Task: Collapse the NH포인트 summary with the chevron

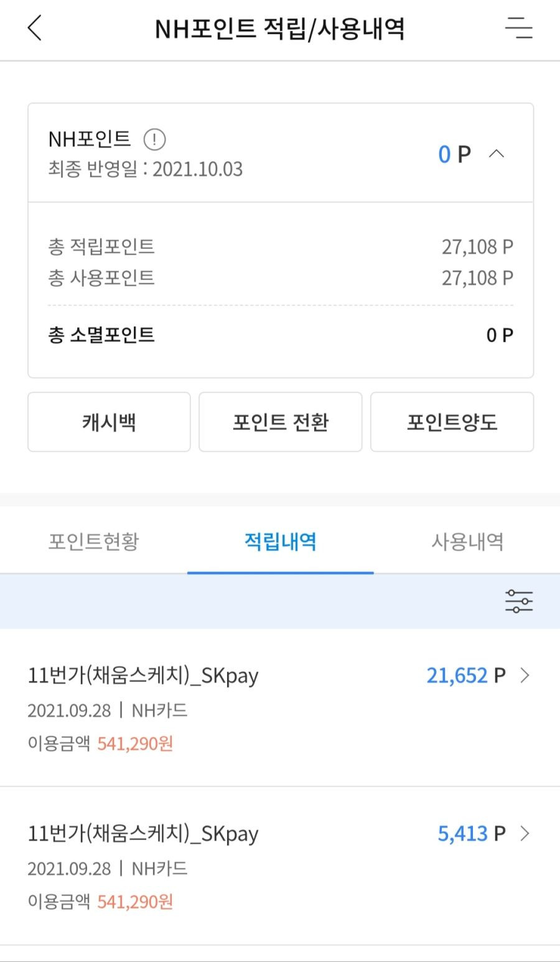Action: coord(497,154)
